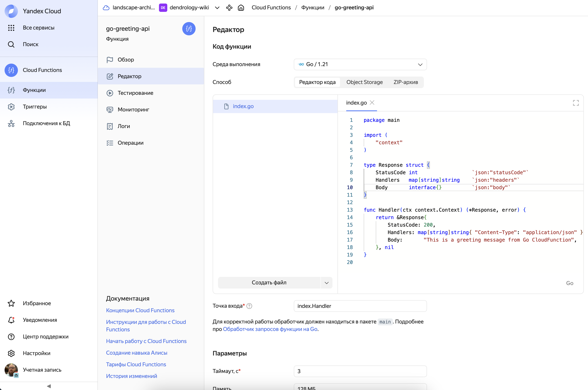The width and height of the screenshot is (588, 390).
Task: Click the Центр поддержки question icon
Action: (11, 337)
